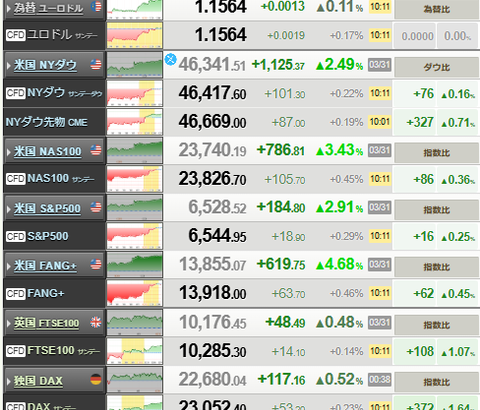The image size is (480, 410).
Task: Click the price 6,544.95
Action: pos(217,236)
